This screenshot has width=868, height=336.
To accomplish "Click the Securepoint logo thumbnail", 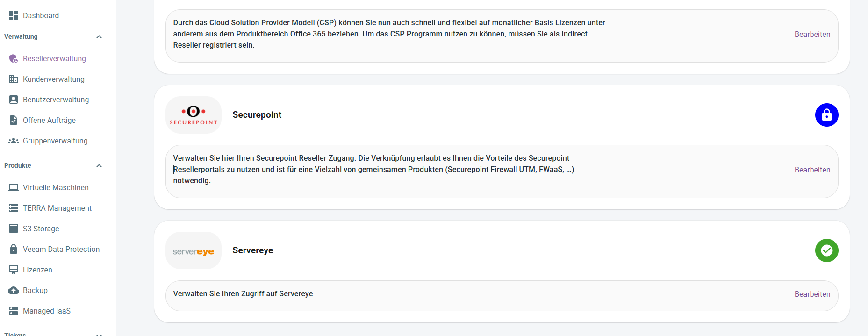I will coord(194,115).
